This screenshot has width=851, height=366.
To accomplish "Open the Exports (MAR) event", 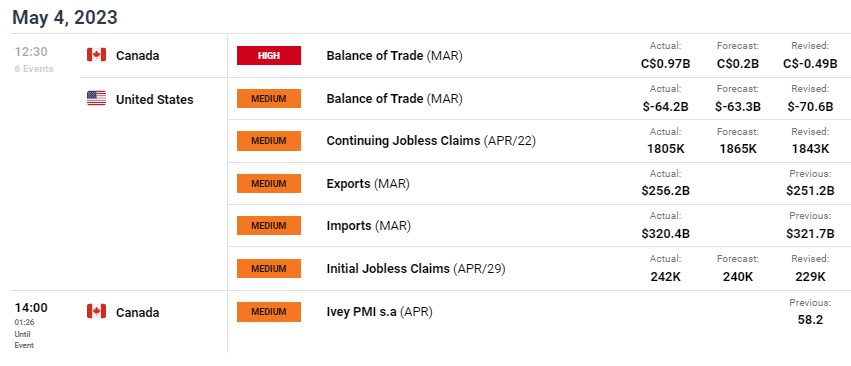I will pos(368,184).
